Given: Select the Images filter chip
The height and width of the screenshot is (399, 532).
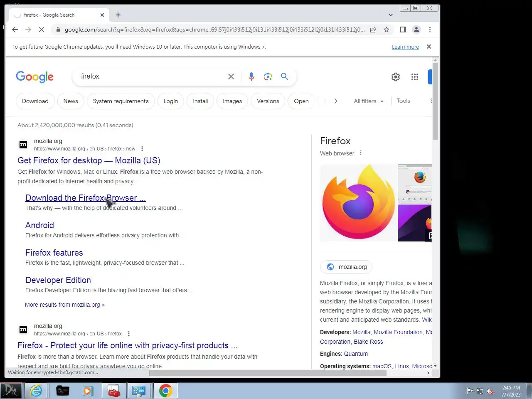Looking at the screenshot, I should click(x=232, y=101).
